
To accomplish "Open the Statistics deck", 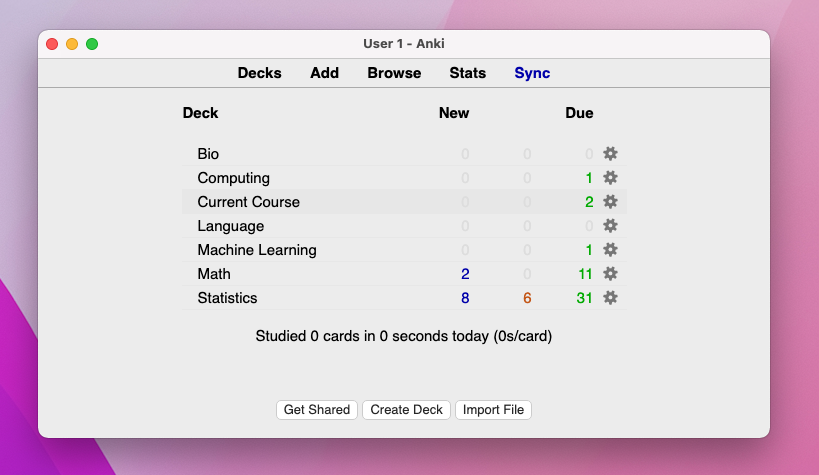I will pos(227,298).
